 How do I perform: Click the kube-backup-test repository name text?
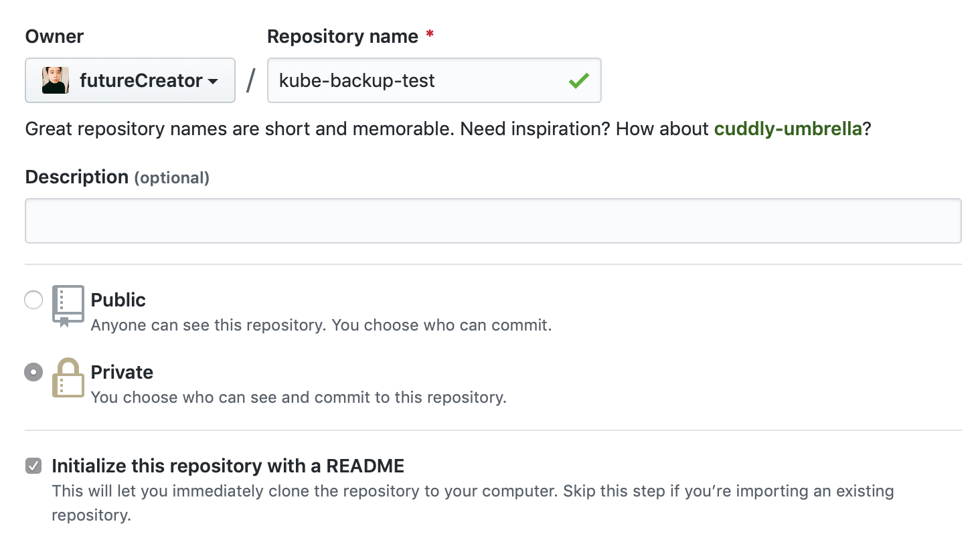pos(357,80)
